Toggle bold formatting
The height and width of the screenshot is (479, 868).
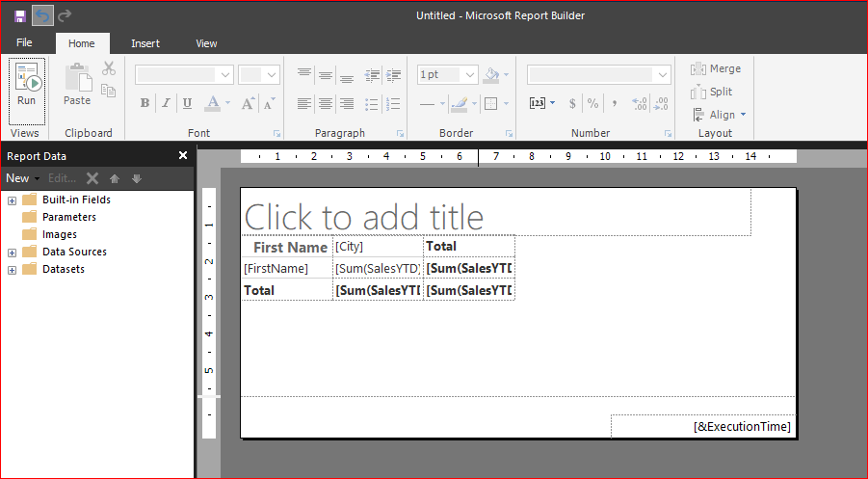coord(145,103)
